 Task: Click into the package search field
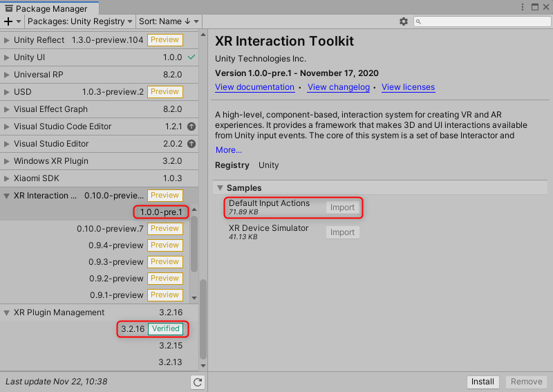tap(484, 21)
